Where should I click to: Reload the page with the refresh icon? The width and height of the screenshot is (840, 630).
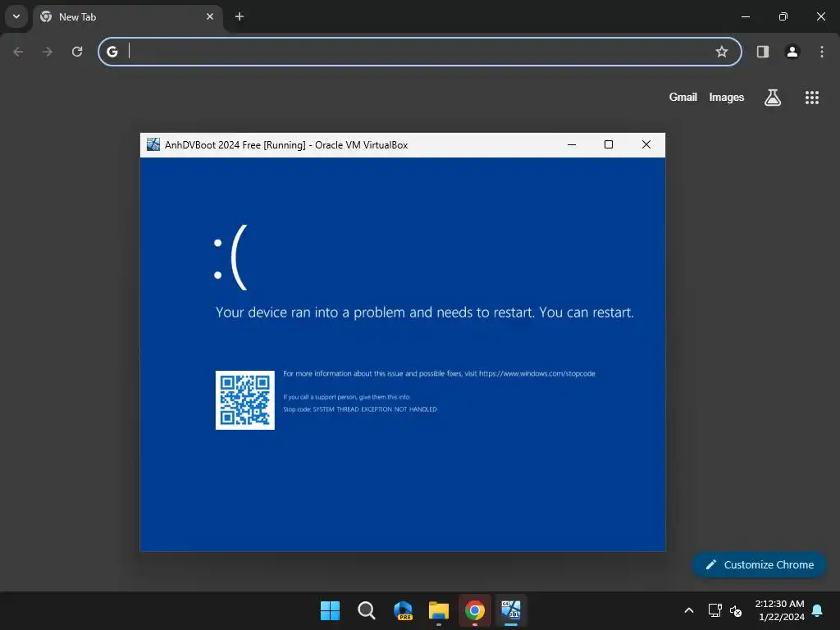click(x=77, y=52)
